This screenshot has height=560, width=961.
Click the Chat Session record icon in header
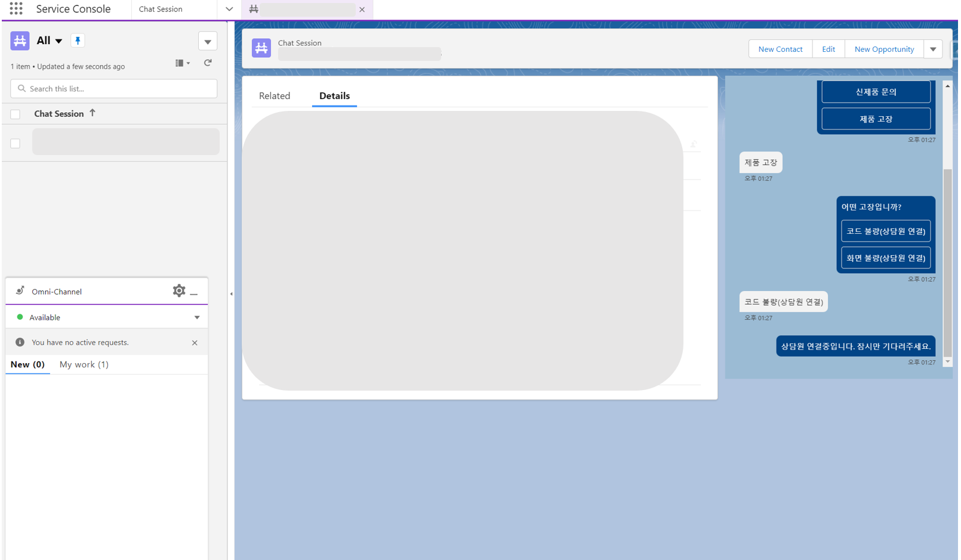(x=261, y=48)
